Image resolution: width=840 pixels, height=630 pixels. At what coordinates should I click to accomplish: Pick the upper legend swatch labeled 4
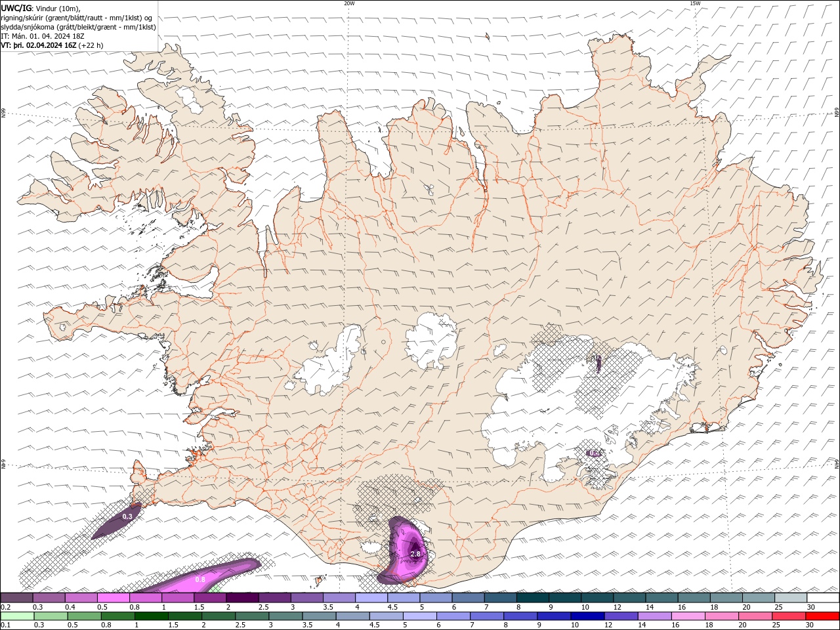click(371, 598)
